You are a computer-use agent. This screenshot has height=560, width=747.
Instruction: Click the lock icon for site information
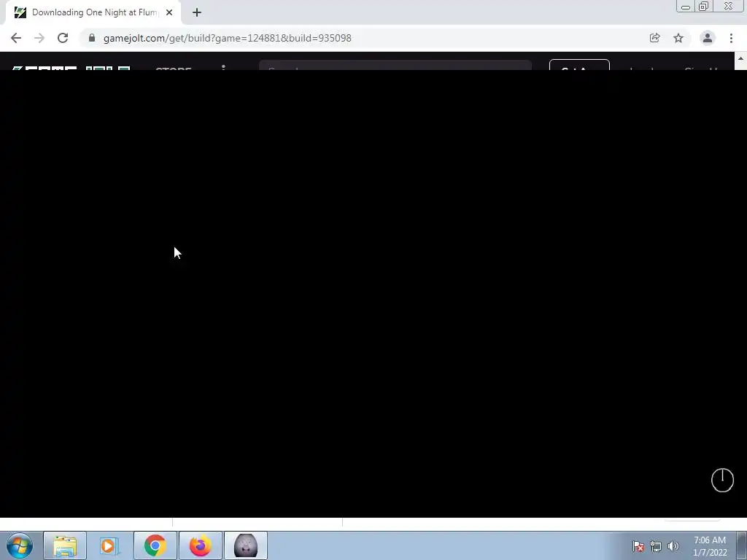[x=92, y=38]
